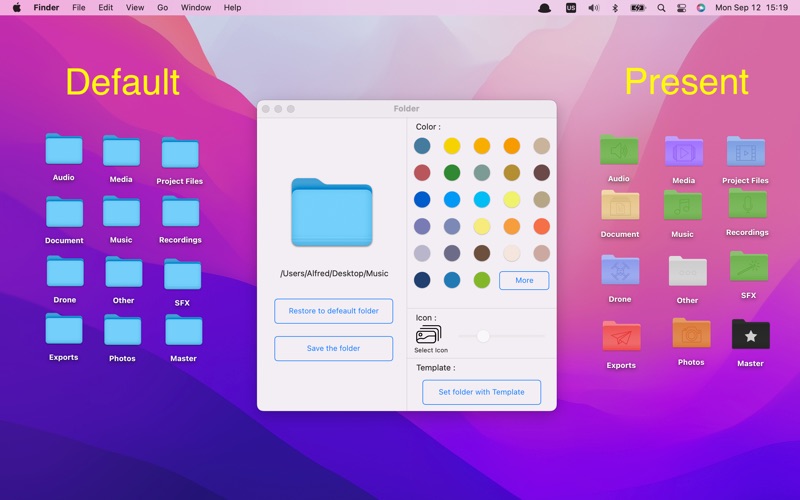Pick the yellow color swatch in top row

(452, 146)
